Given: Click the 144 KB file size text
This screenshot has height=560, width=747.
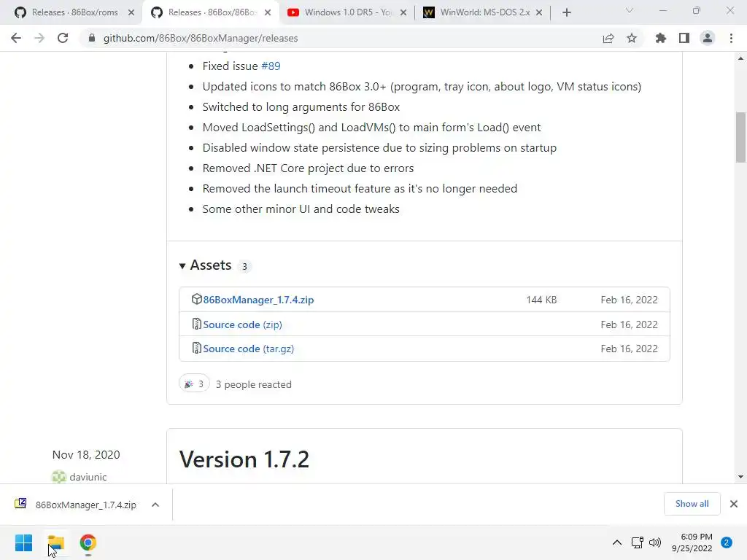Looking at the screenshot, I should coord(541,300).
